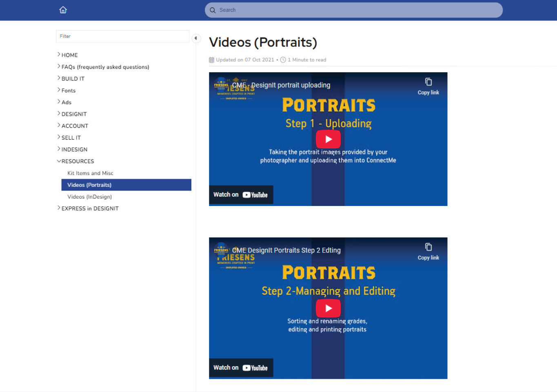This screenshot has width=557, height=392.
Task: Play the Portraits Step 2 Editing video
Action: tap(328, 308)
